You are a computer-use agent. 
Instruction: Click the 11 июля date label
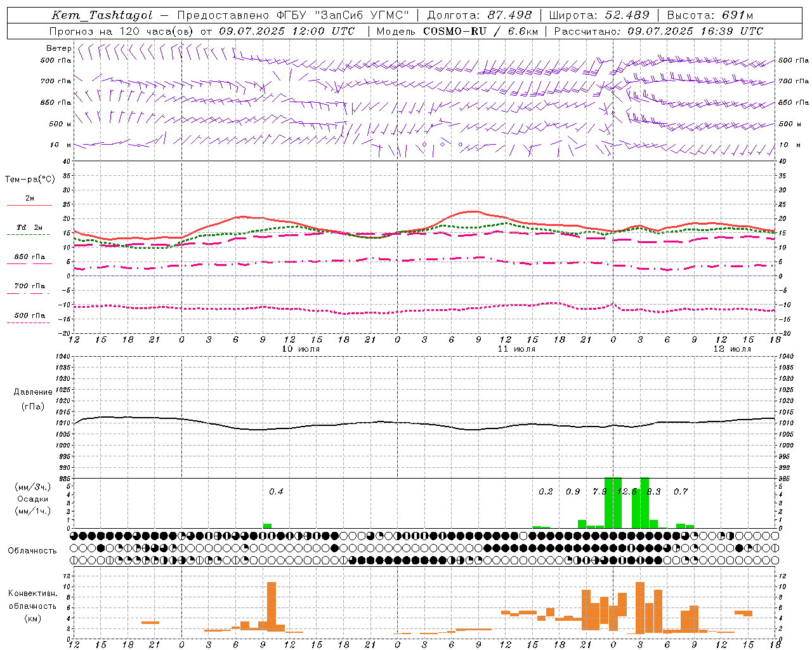point(516,349)
